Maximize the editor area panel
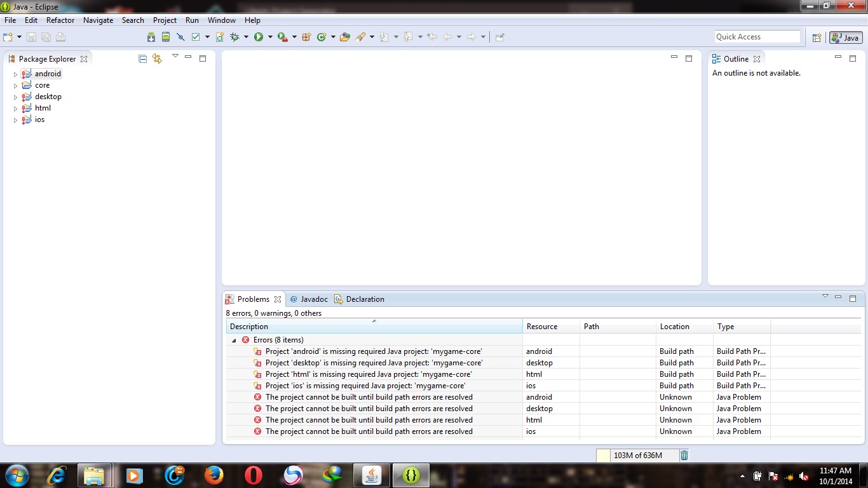The height and width of the screenshot is (488, 868). pyautogui.click(x=688, y=58)
